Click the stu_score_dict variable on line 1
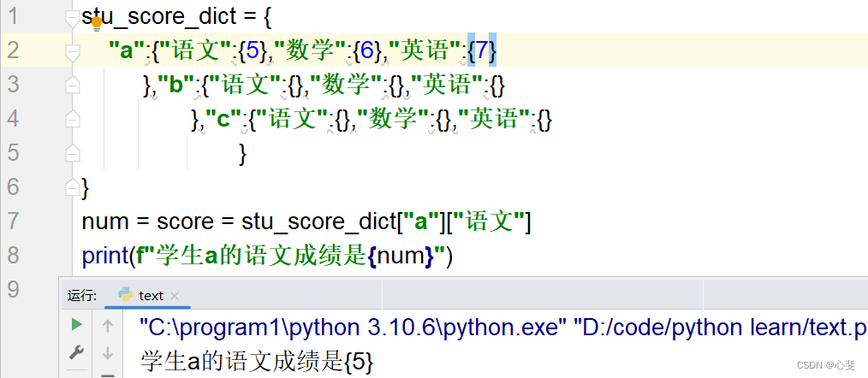Screen dimensions: 868x378 point(161,18)
